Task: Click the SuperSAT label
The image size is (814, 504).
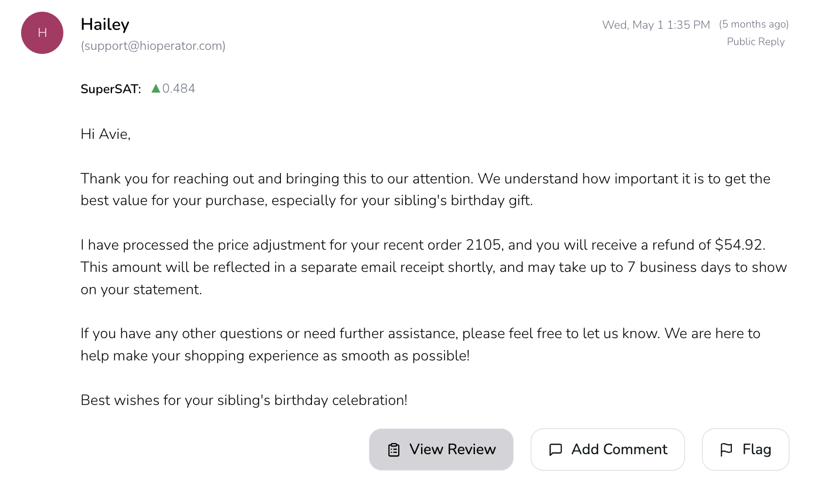Action: 111,89
